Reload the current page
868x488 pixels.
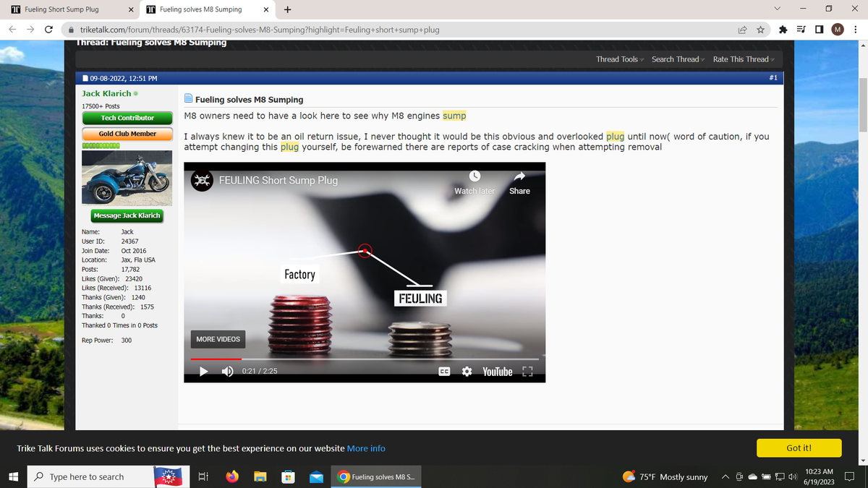point(48,30)
